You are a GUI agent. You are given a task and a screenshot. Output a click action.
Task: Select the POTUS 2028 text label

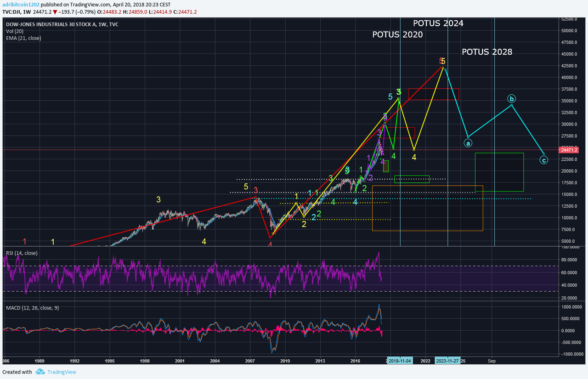487,52
